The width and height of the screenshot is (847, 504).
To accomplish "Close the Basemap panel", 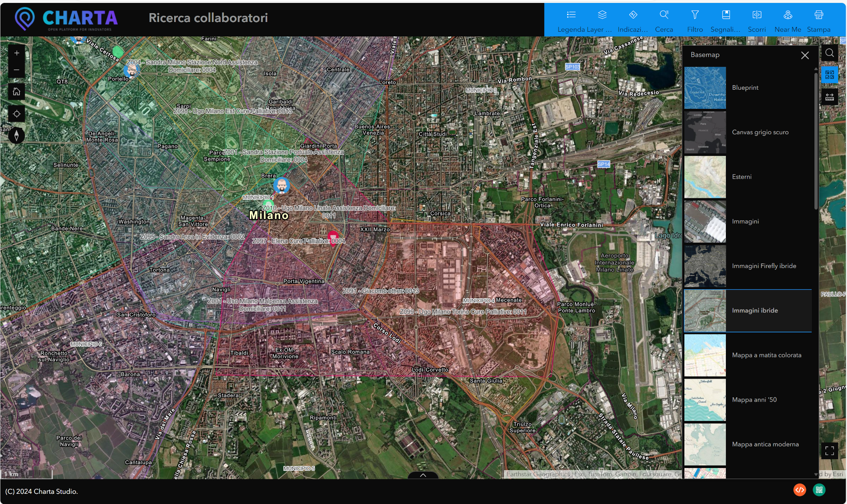I will pyautogui.click(x=805, y=55).
